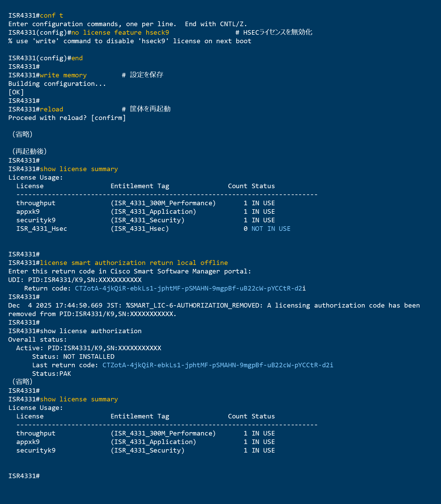Click the 'no license feature hseck9' command

point(120,33)
